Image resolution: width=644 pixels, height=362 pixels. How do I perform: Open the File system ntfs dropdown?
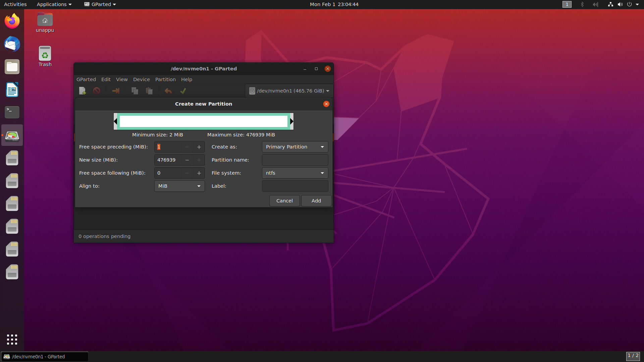point(295,173)
